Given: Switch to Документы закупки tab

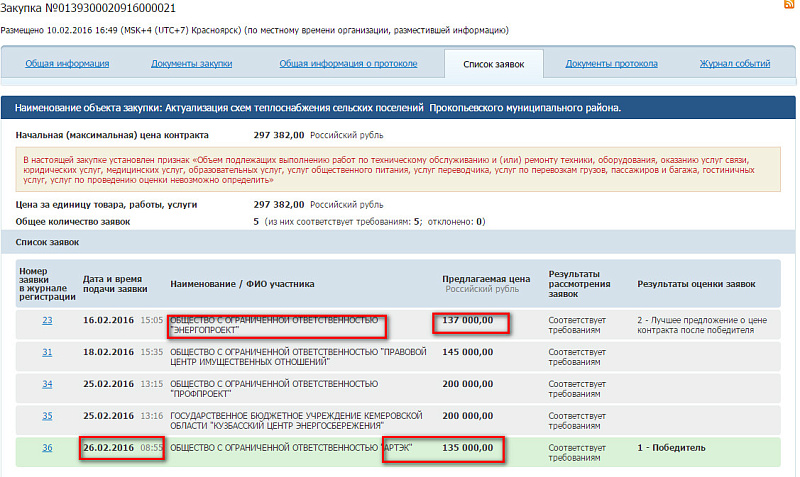Looking at the screenshot, I should 191,64.
